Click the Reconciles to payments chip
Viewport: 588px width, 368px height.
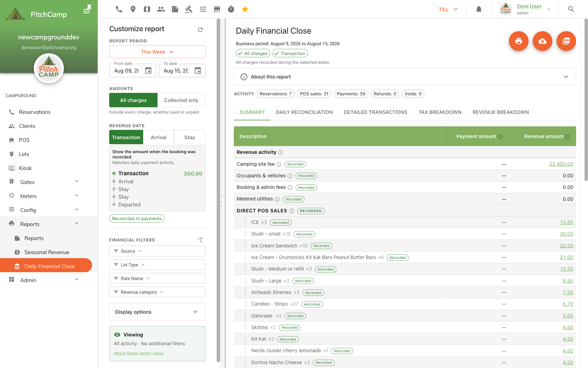tap(137, 218)
